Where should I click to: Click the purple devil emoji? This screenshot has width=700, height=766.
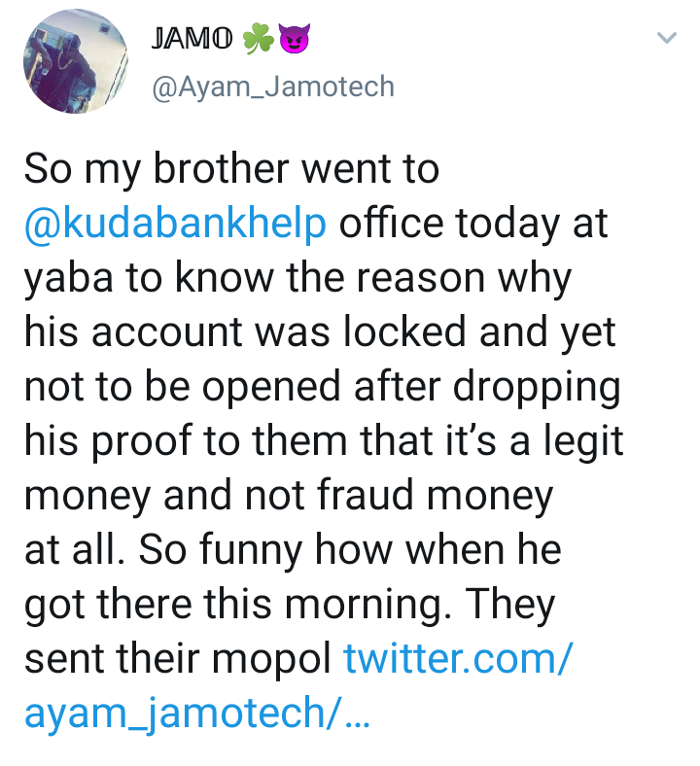coord(292,40)
